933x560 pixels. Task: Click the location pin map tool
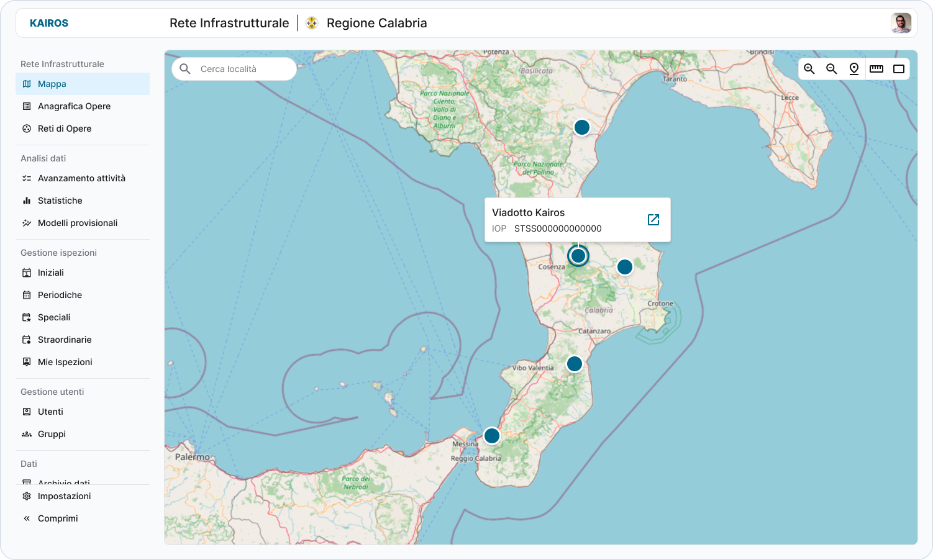pyautogui.click(x=854, y=69)
